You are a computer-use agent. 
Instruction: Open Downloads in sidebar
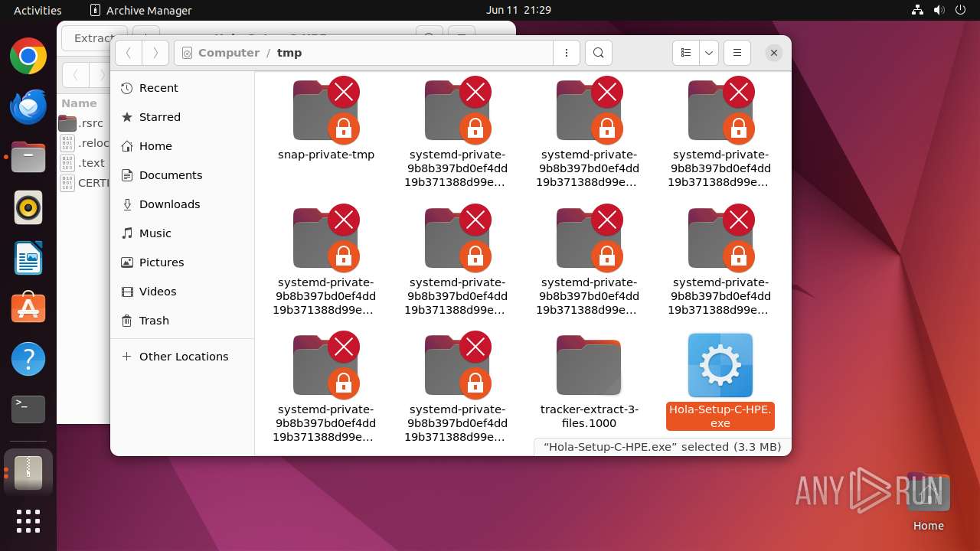182,204
